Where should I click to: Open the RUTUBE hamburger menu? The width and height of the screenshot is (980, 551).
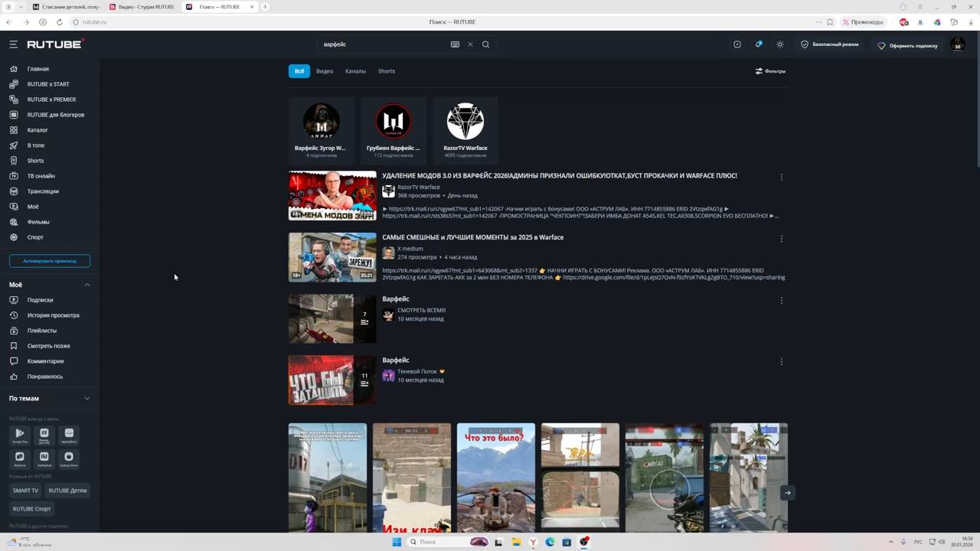click(13, 44)
